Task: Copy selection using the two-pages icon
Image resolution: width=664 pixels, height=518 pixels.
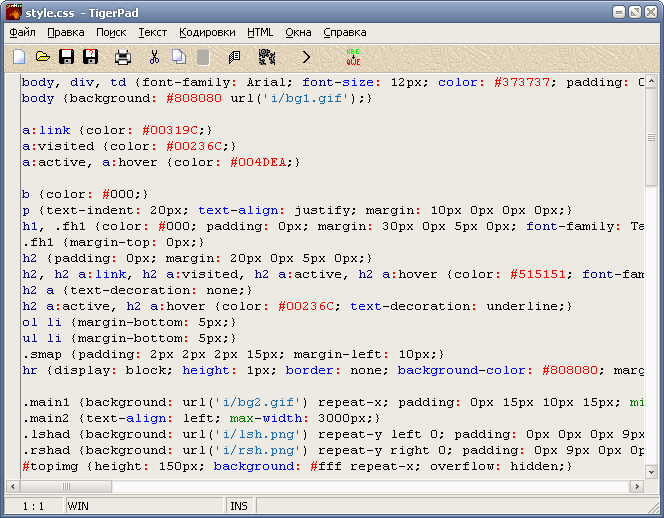Action: (x=179, y=57)
